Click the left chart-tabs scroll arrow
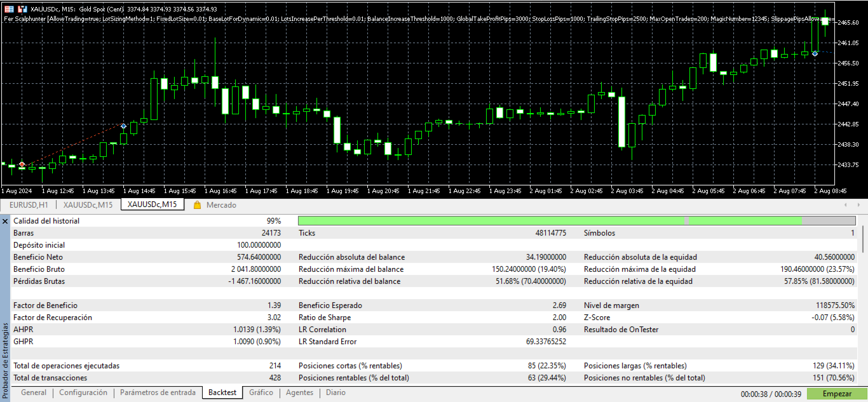 tap(845, 205)
